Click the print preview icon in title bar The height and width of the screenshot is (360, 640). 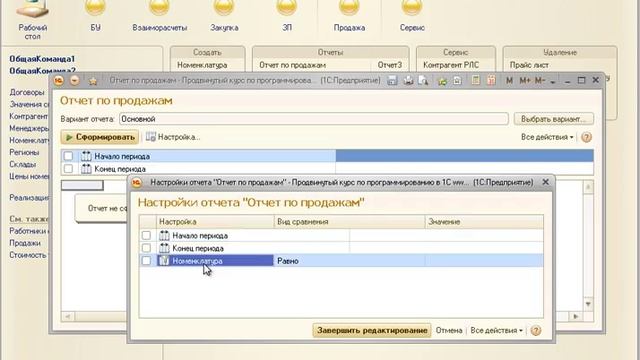423,80
